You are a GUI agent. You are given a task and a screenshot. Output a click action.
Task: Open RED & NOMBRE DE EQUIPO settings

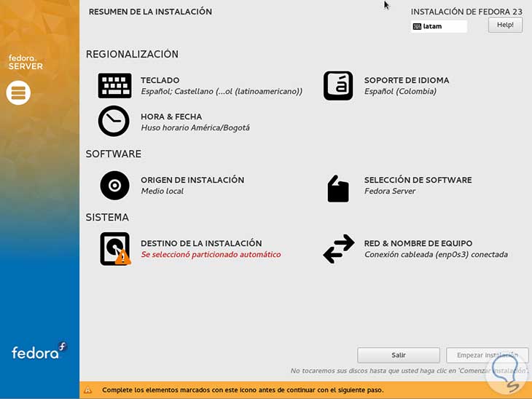pos(418,243)
